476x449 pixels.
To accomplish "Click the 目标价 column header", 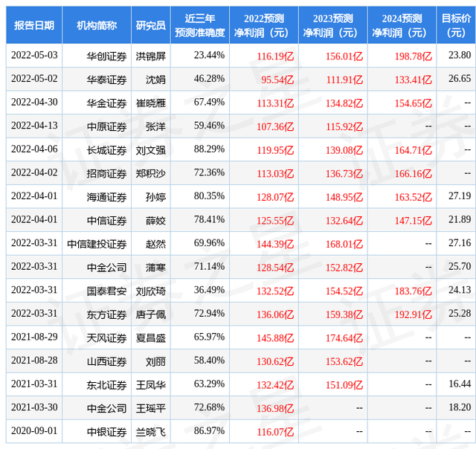I will click(x=456, y=25).
